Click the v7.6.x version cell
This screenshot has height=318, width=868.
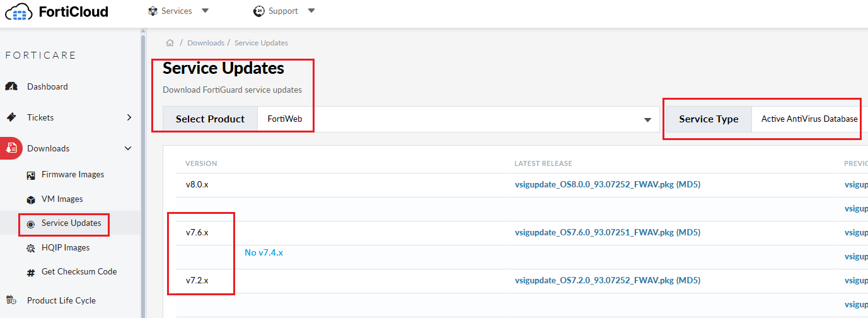tap(197, 233)
